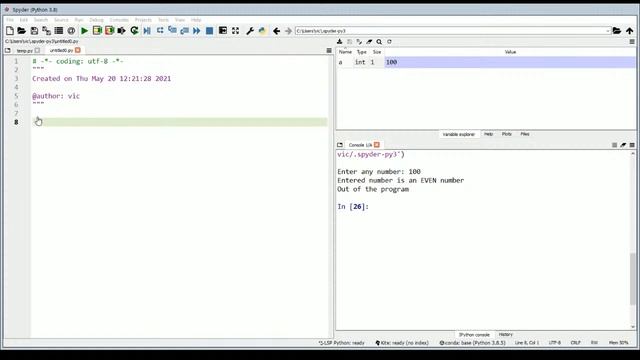Continue execution debug icon
This screenshot has height=360, width=640.
197,31
